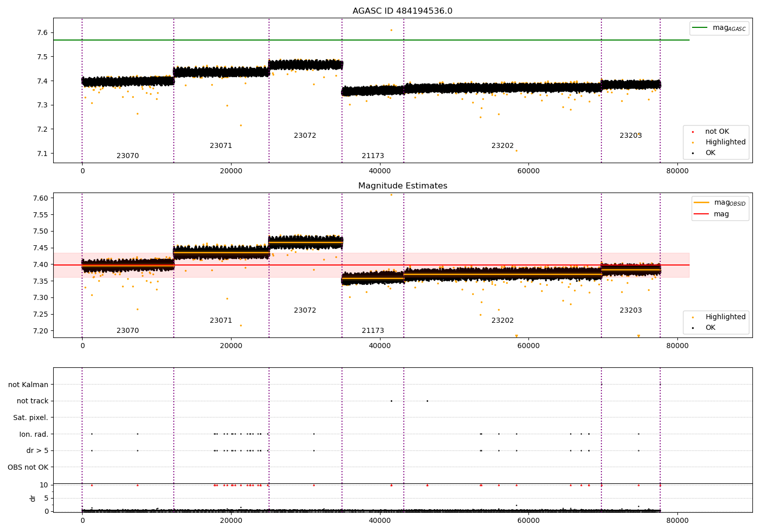760x532 pixels.
Task: Click OBSID label 23072 in AGASC ID plot
Action: click(305, 136)
